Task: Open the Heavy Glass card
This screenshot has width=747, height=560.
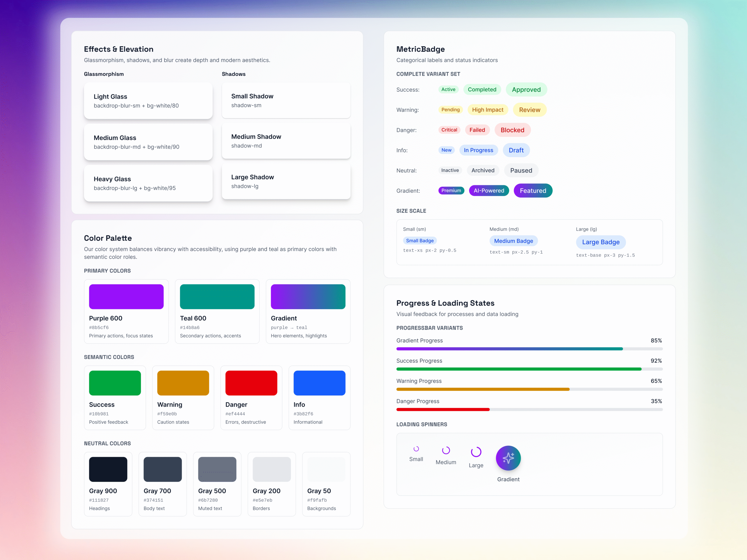Action: [x=148, y=183]
